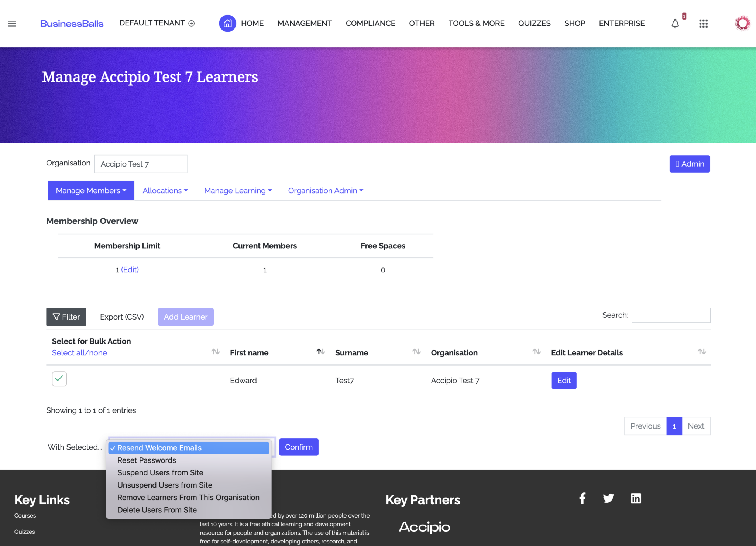756x546 pixels.
Task: Visit the Facebook page icon
Action: 582,498
